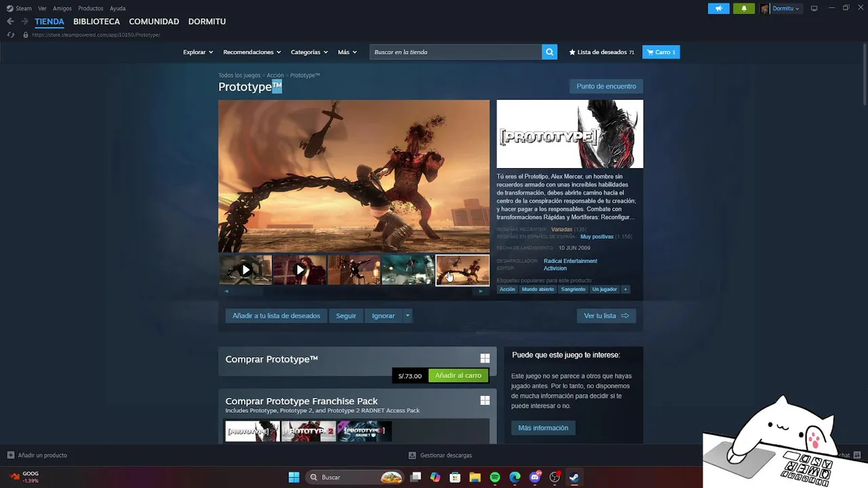Open the Dormitu account dropdown
Viewport: 868px width, 488px height.
click(x=786, y=8)
